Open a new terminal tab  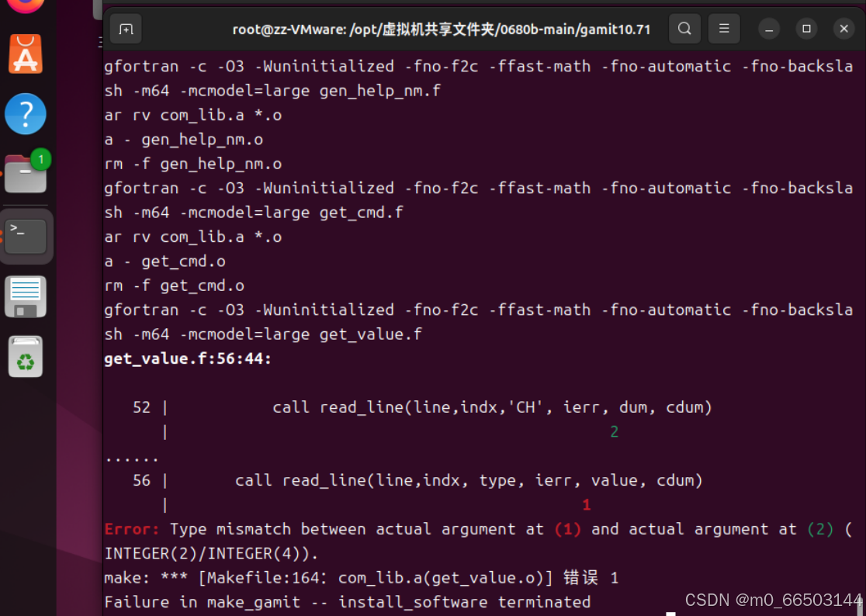click(x=126, y=29)
